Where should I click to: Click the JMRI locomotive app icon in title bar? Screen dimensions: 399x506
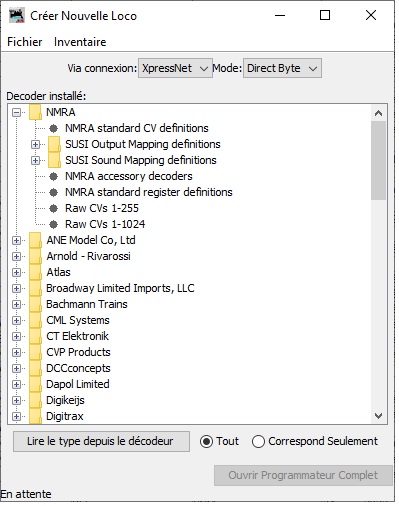[17, 16]
